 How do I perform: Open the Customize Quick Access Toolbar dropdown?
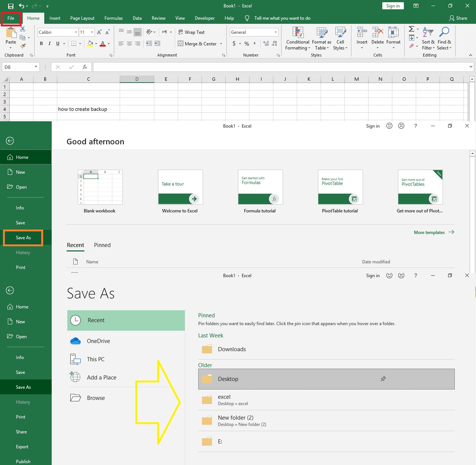click(x=47, y=6)
